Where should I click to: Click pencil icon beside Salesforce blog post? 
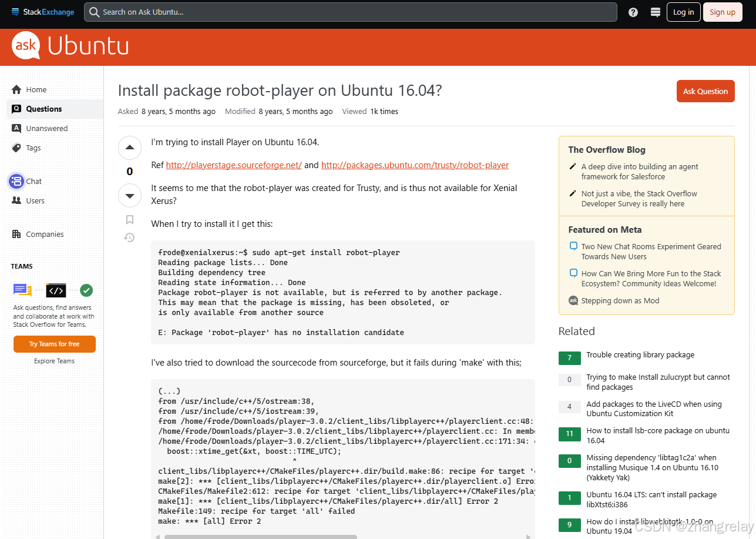click(x=573, y=167)
